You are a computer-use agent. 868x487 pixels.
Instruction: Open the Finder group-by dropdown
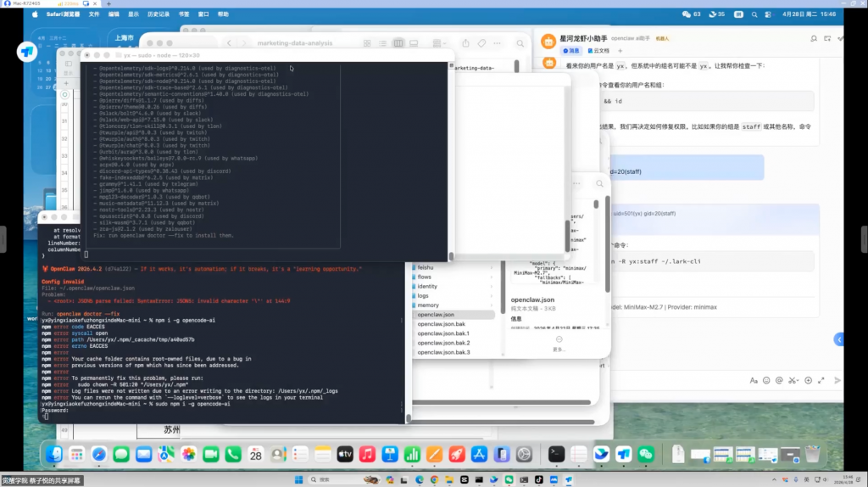coord(438,43)
